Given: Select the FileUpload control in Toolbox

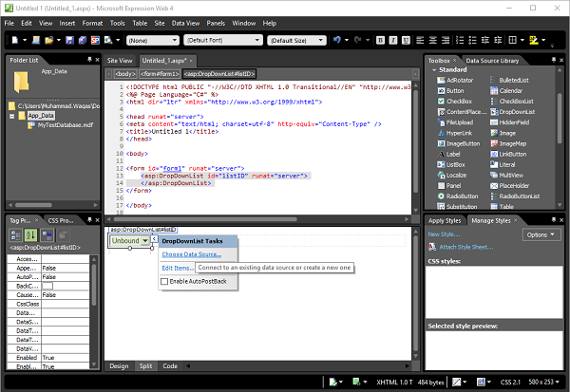Looking at the screenshot, I should (459, 121).
